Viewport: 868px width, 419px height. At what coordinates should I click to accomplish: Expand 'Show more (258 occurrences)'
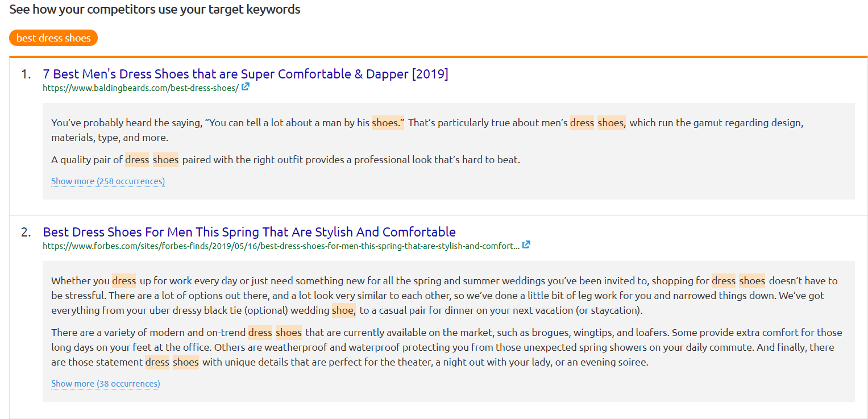108,181
